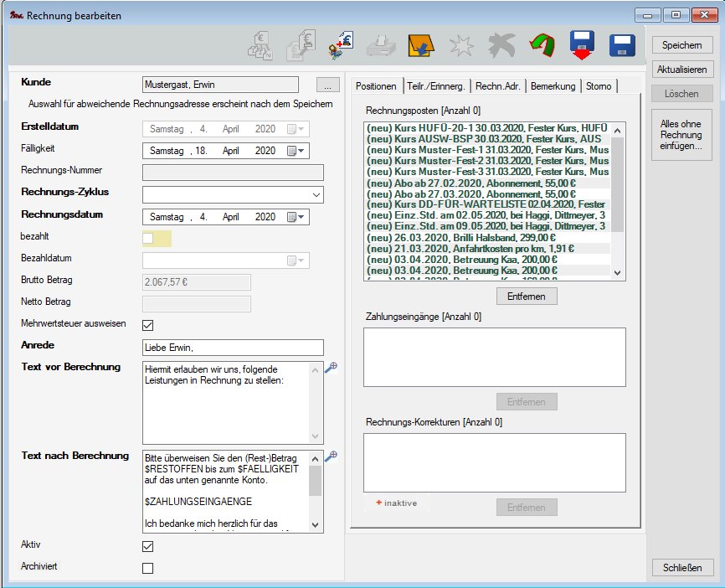
Task: Click save-and-close disk icon with red arrow
Action: 582,45
